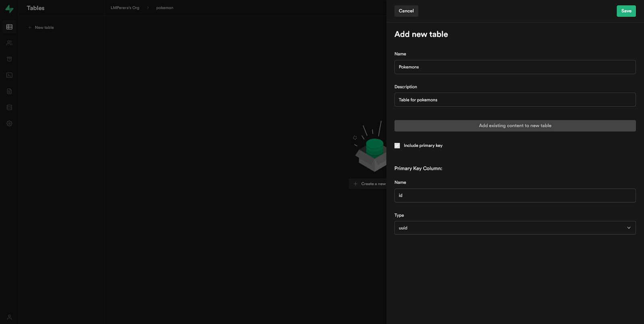Save the new table
Image resolution: width=644 pixels, height=324 pixels.
pyautogui.click(x=626, y=11)
